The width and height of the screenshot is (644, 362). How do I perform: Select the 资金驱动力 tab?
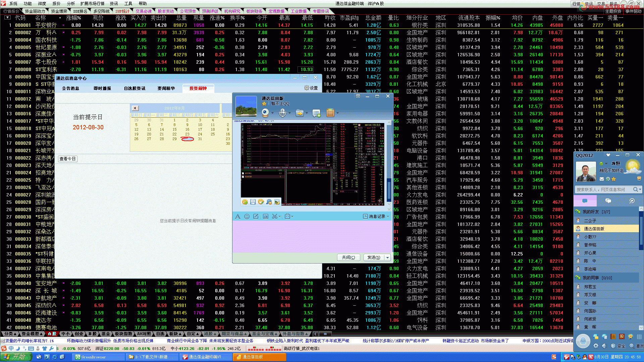(x=35, y=11)
